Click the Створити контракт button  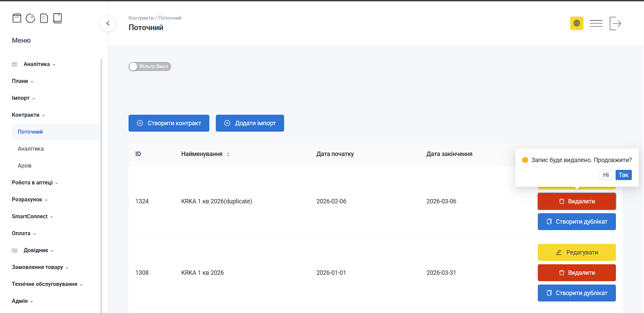169,123
